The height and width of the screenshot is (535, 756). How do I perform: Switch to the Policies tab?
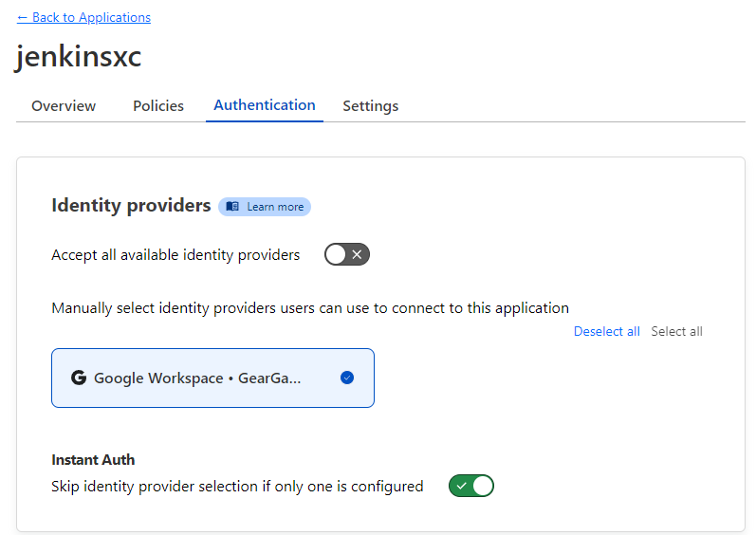[x=158, y=106]
